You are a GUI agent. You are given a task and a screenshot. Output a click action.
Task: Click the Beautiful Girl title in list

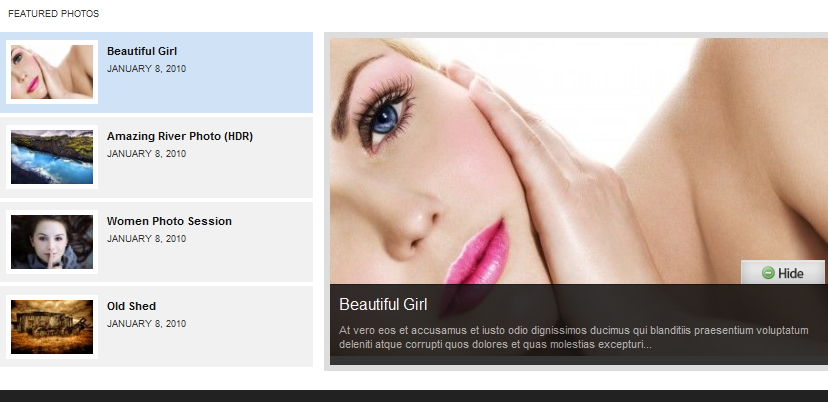[142, 51]
